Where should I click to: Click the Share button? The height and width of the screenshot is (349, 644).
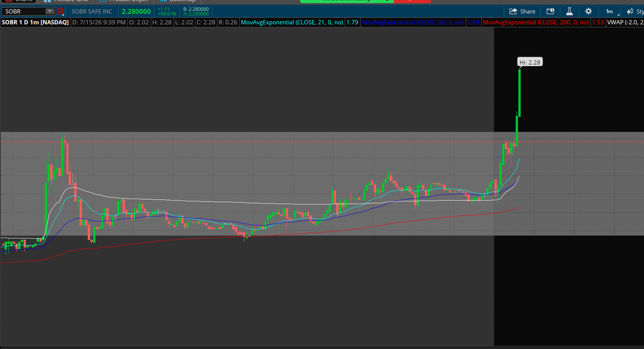tap(522, 11)
